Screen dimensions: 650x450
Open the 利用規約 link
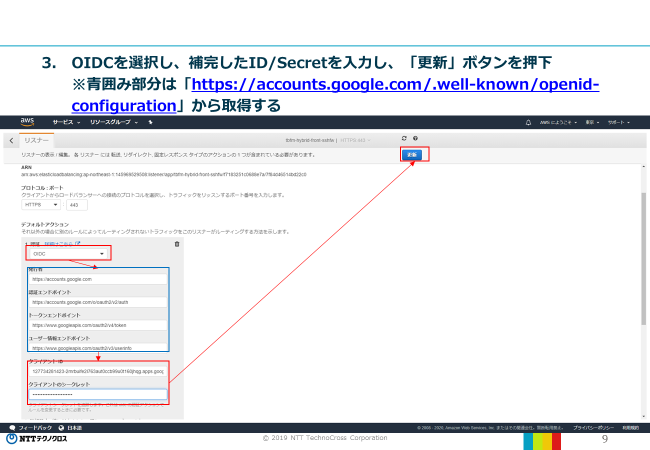630,428
